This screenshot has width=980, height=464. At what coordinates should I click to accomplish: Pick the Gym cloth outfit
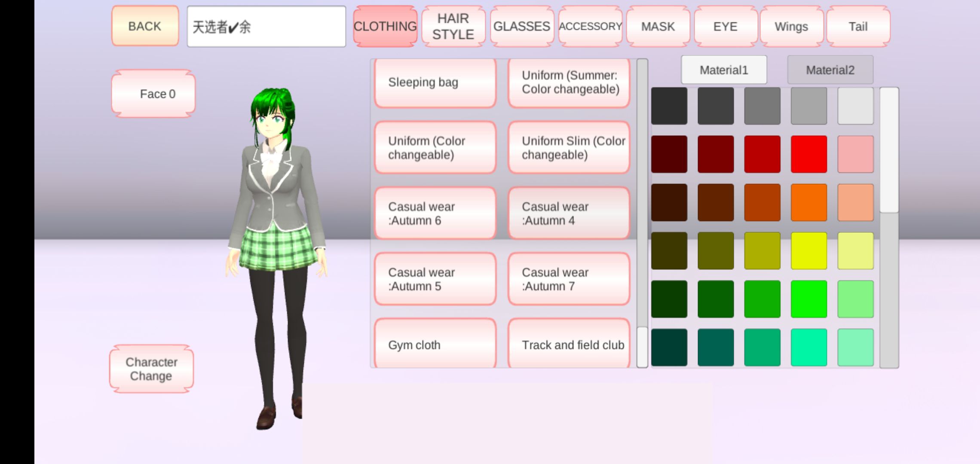pyautogui.click(x=435, y=345)
